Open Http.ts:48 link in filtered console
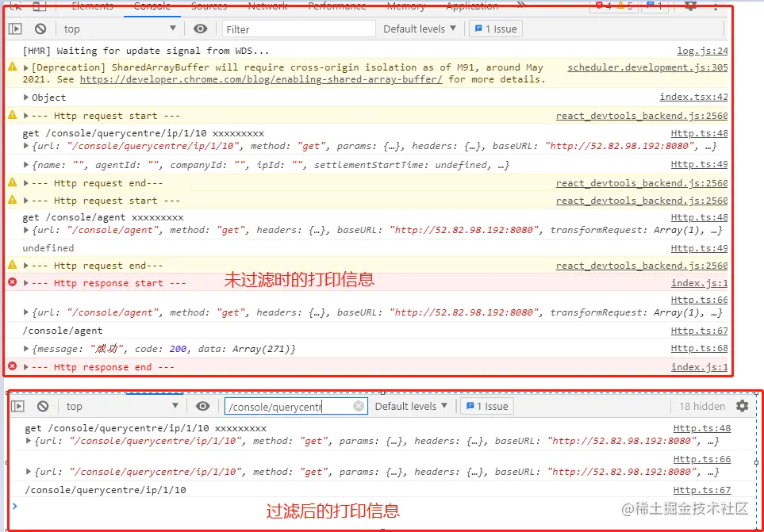This screenshot has width=764, height=532. point(701,428)
